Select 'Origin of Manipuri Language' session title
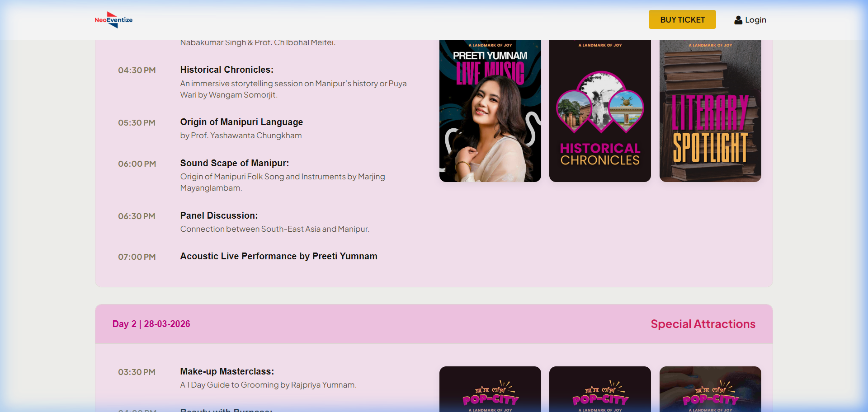868x412 pixels. pos(241,122)
